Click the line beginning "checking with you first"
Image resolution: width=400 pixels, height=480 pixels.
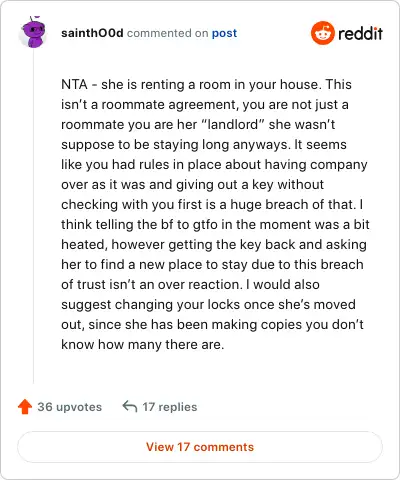tap(212, 204)
